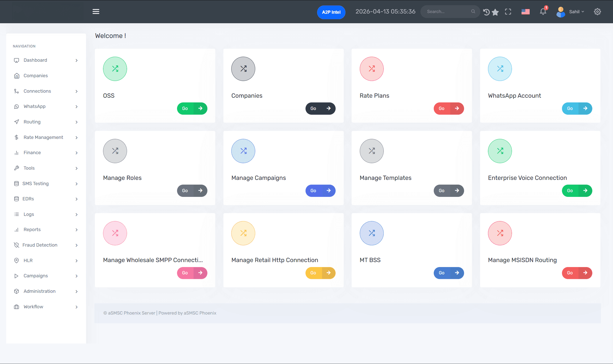The image size is (613, 364).
Task: Click the Manage Wholesale SMPP card icon
Action: tap(115, 233)
